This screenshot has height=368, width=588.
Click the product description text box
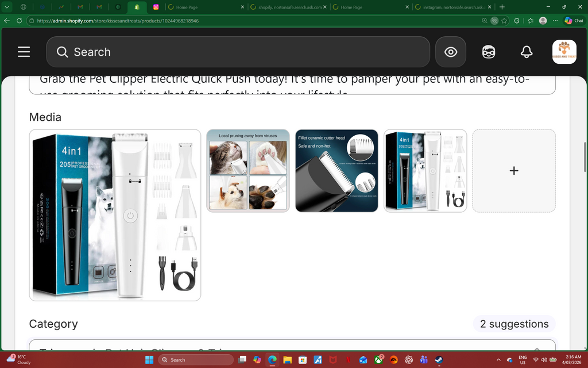pos(292,85)
